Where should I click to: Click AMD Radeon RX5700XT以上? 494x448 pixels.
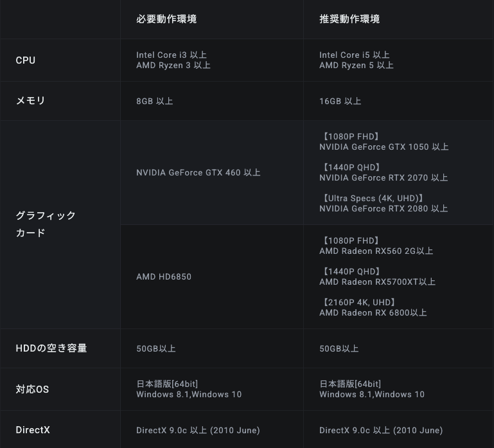(x=378, y=282)
